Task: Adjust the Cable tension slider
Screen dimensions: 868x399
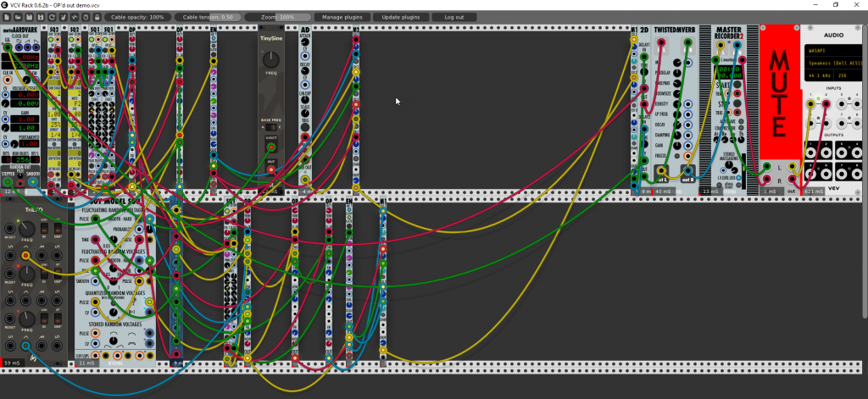Action: point(208,17)
